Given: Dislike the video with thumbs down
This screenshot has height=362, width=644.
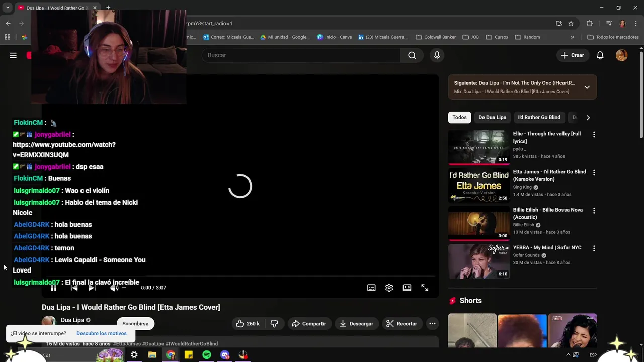Looking at the screenshot, I should (275, 324).
